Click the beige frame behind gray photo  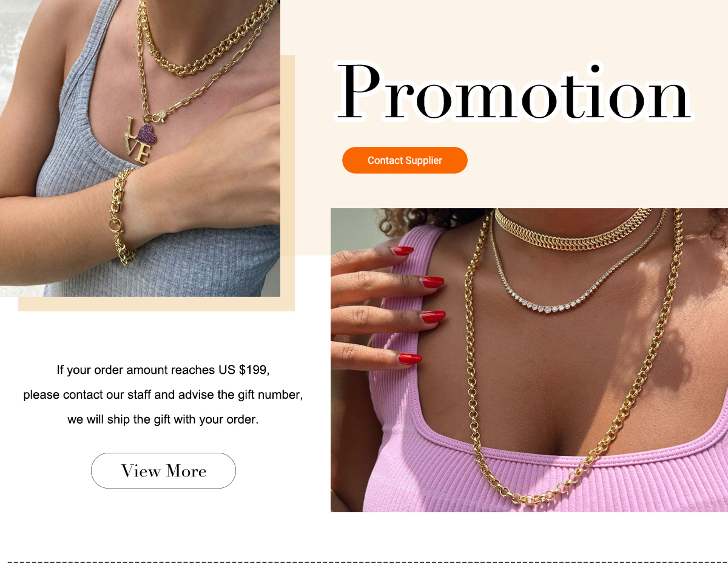click(157, 304)
